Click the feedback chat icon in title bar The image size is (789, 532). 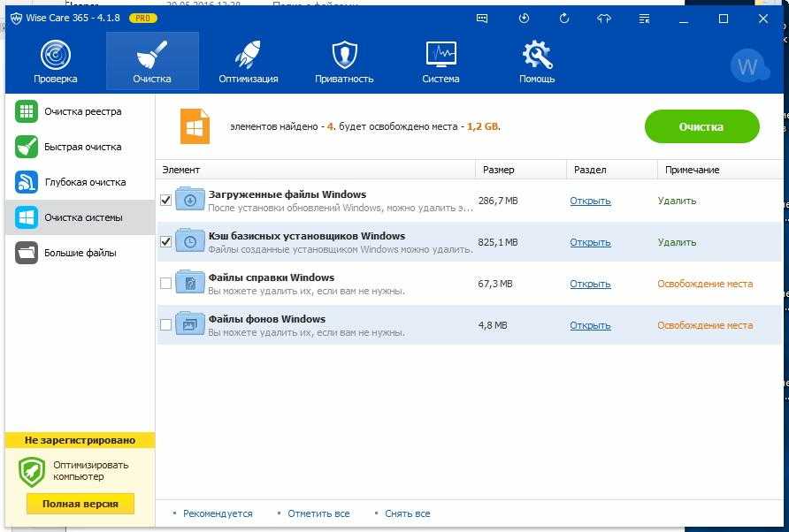[482, 19]
